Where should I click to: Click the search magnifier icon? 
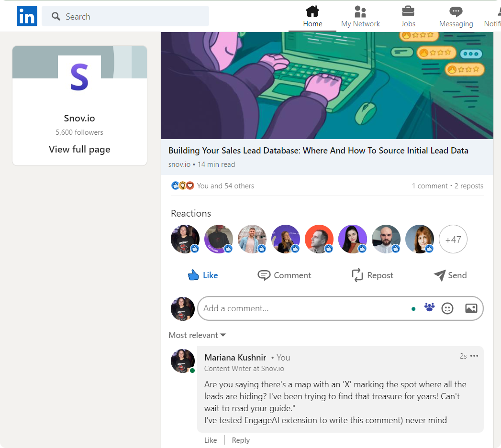click(x=56, y=16)
